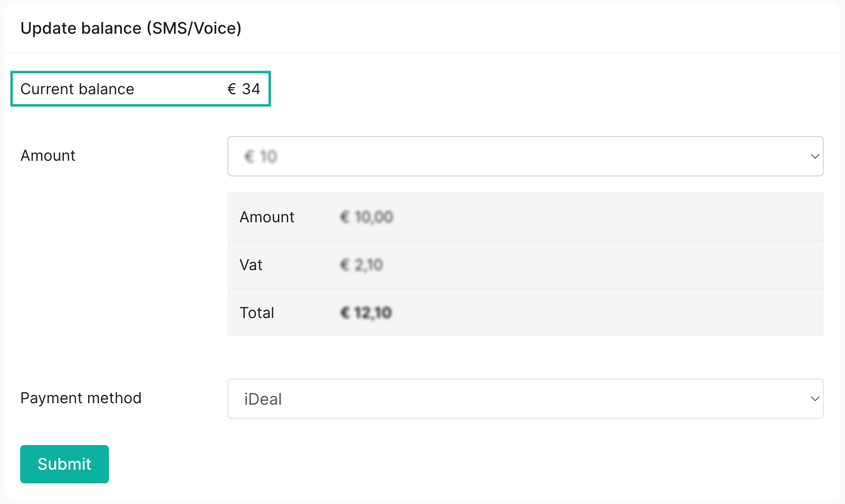Click the 10,00 number in summary Amount row
The width and height of the screenshot is (845, 504).
pos(374,217)
